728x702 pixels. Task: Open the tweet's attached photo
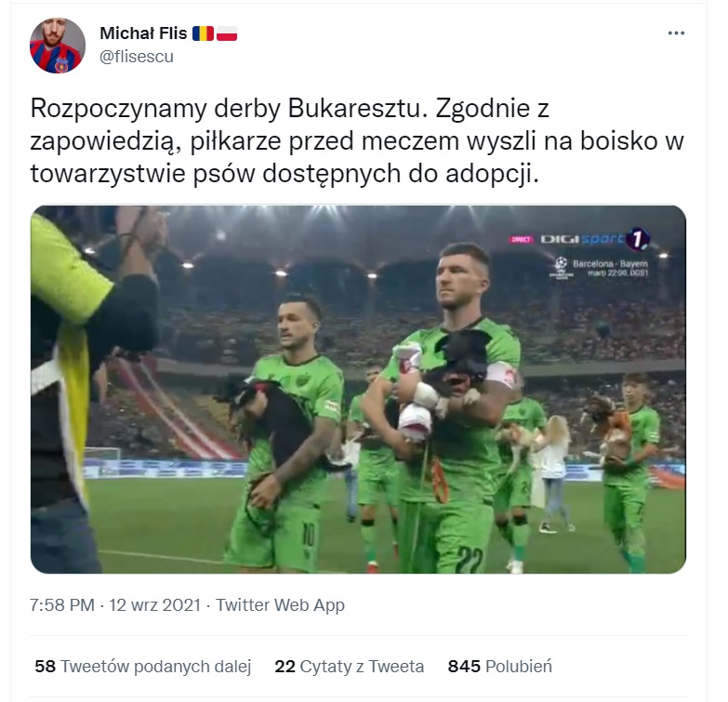358,389
